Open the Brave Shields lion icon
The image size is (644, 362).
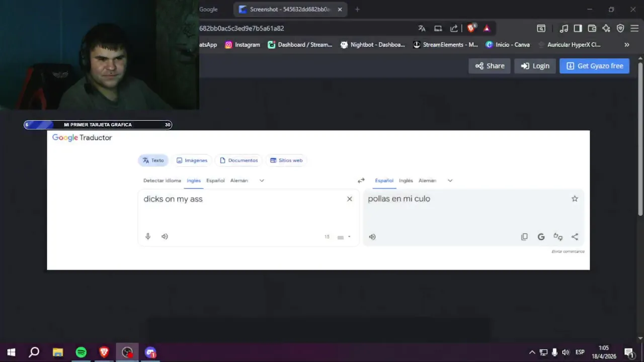click(x=471, y=28)
